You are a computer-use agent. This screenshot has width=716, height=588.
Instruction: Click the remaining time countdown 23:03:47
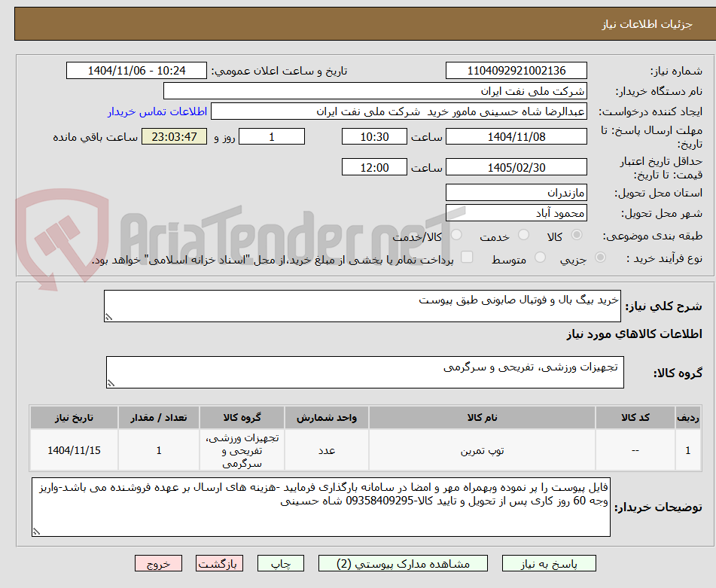174,136
